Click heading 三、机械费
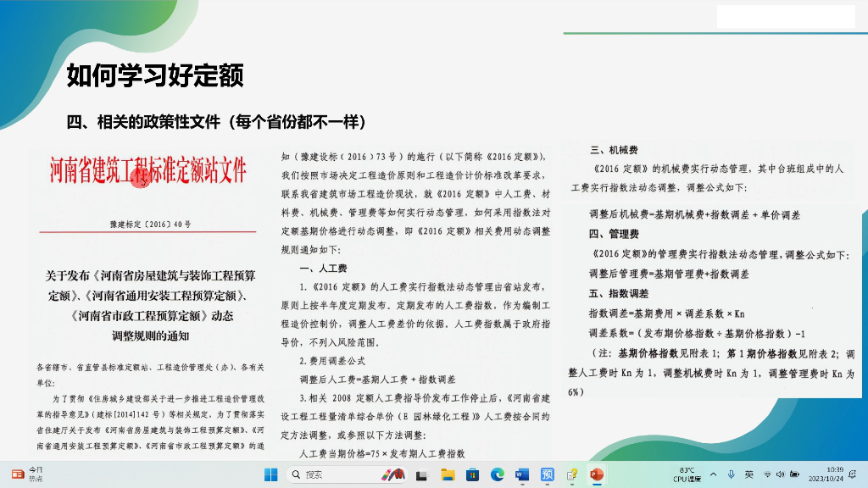Image resolution: width=868 pixels, height=488 pixels. point(614,150)
